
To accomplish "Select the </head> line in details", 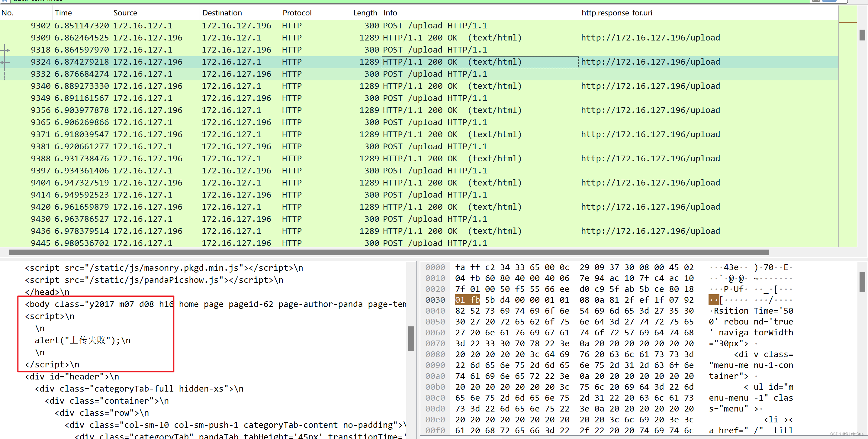I will 47,292.
